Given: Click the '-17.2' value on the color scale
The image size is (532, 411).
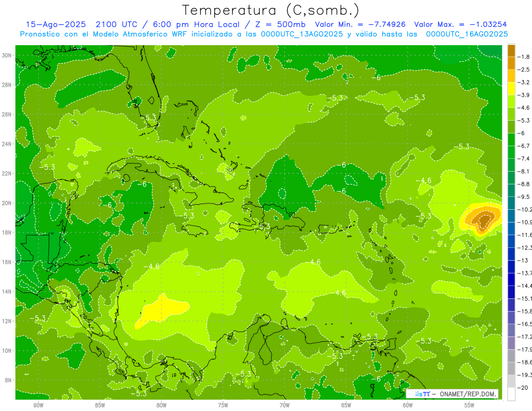Looking at the screenshot, I should [x=525, y=337].
